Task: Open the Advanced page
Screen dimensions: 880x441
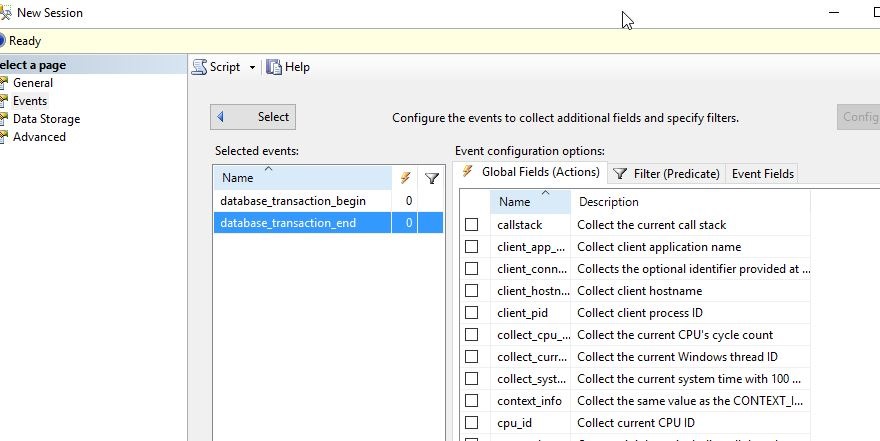Action: pos(39,137)
